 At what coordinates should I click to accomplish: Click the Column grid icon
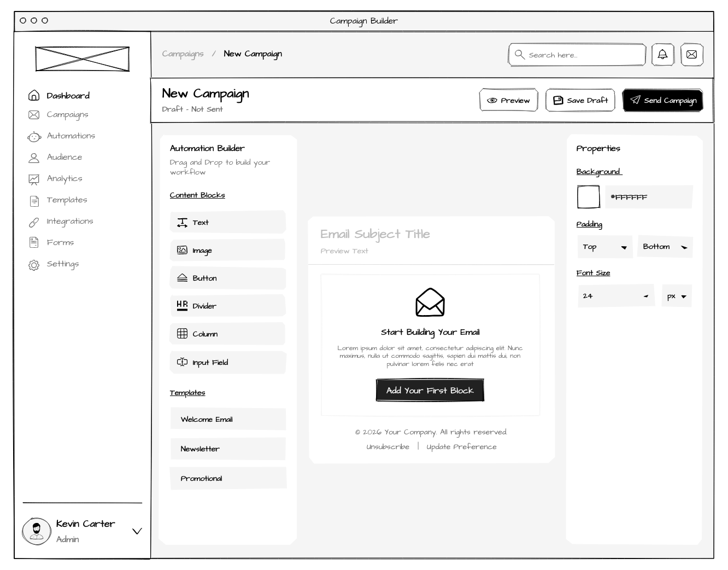(x=182, y=333)
